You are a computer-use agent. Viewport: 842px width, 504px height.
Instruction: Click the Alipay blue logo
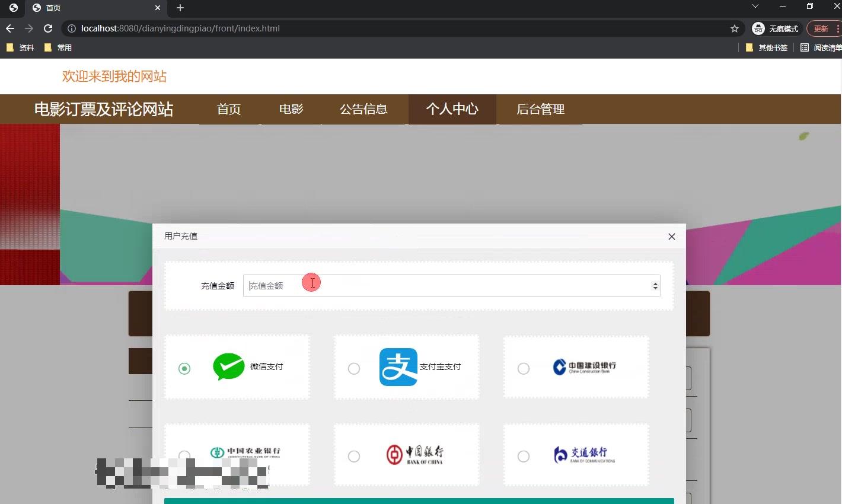(x=398, y=367)
